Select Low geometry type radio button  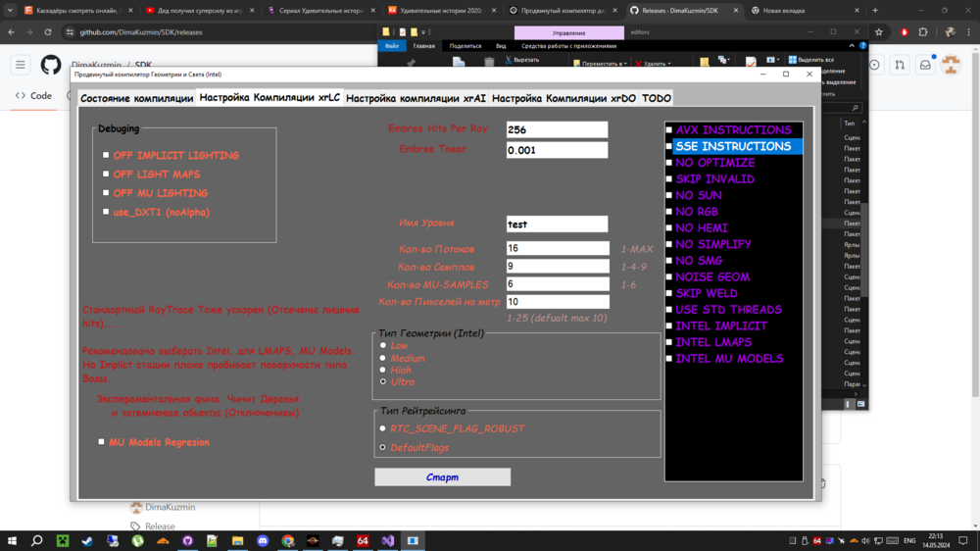[383, 345]
